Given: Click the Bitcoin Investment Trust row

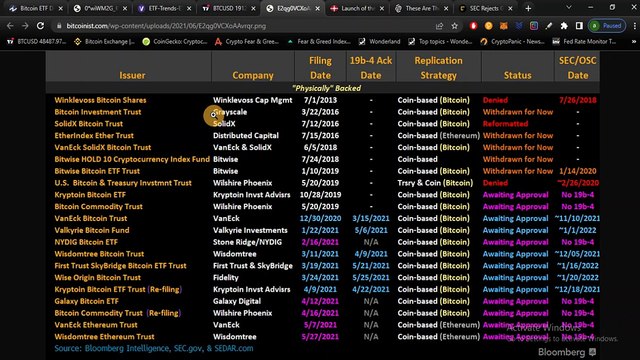Looking at the screenshot, I should pyautogui.click(x=322, y=112).
